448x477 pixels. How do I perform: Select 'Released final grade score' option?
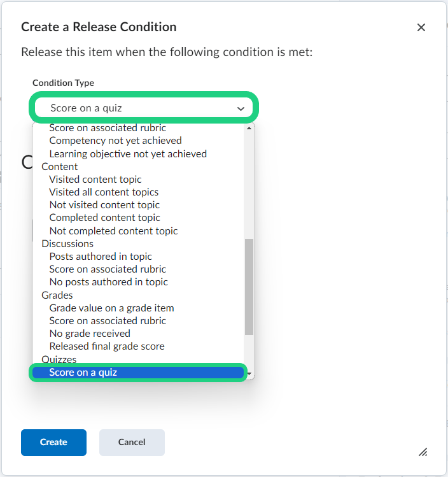coord(107,346)
